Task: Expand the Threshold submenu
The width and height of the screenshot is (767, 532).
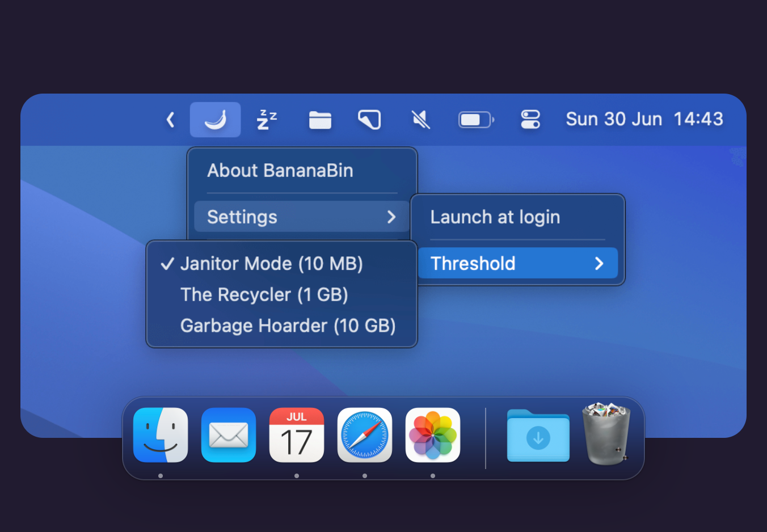Action: (517, 264)
